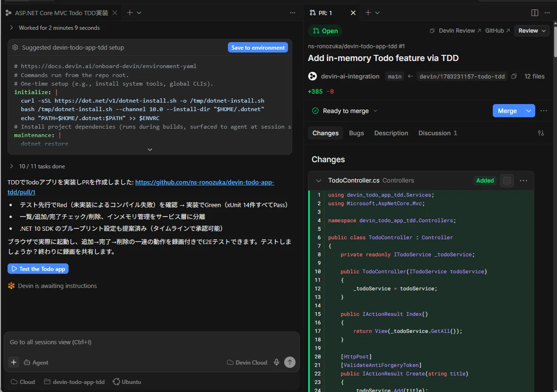Click the setup gear icon
The width and height of the screenshot is (557, 392).
coord(15,47)
